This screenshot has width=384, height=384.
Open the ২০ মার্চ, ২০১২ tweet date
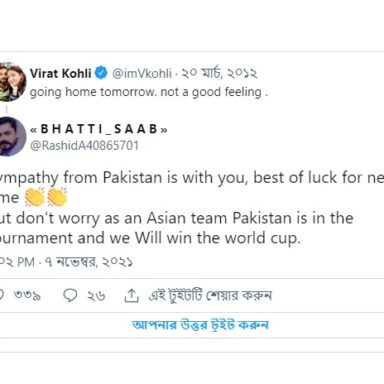(x=219, y=73)
